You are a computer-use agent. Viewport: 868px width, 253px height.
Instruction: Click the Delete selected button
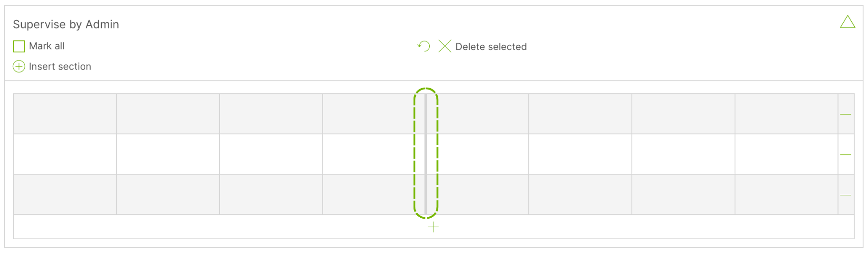491,47
